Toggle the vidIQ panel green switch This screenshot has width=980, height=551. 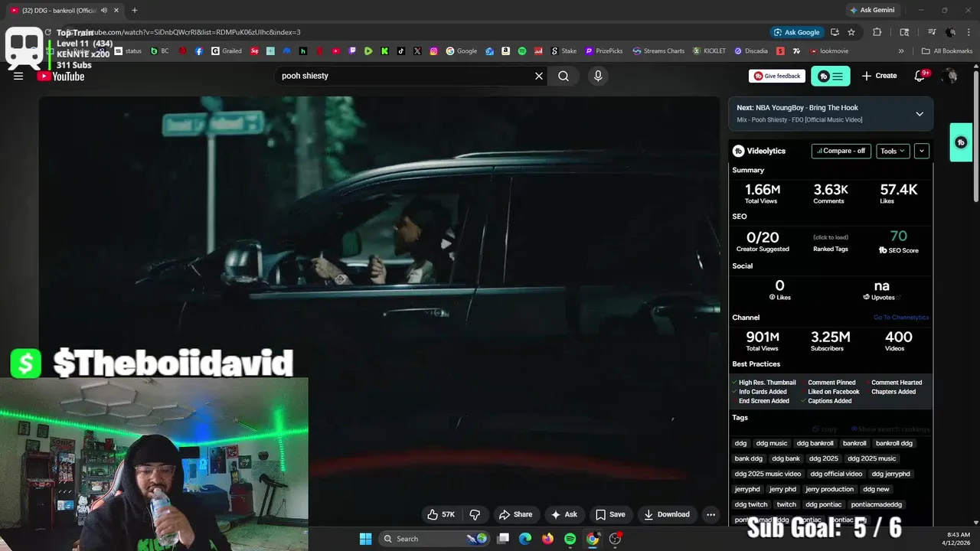pos(831,77)
